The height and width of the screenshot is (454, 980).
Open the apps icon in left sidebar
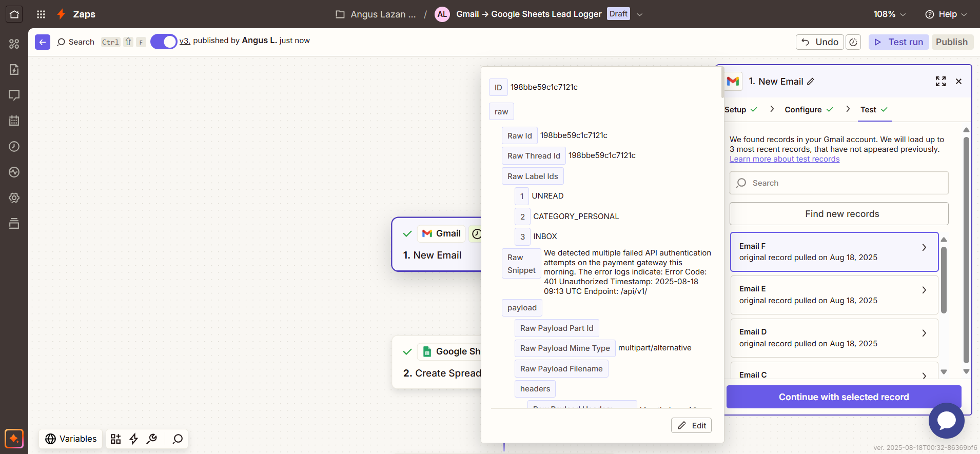(x=14, y=44)
